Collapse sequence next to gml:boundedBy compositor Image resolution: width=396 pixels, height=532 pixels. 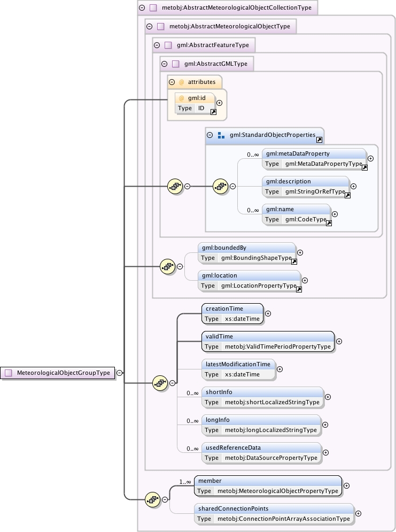pos(180,267)
